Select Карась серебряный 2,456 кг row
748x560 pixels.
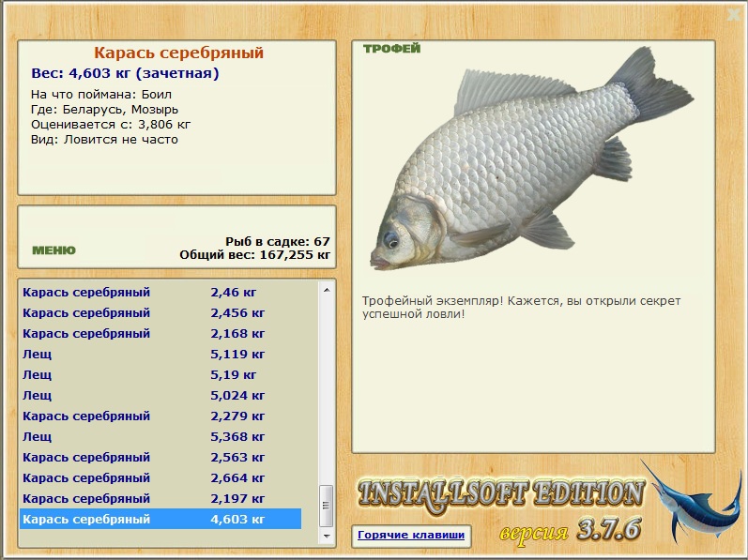point(160,312)
